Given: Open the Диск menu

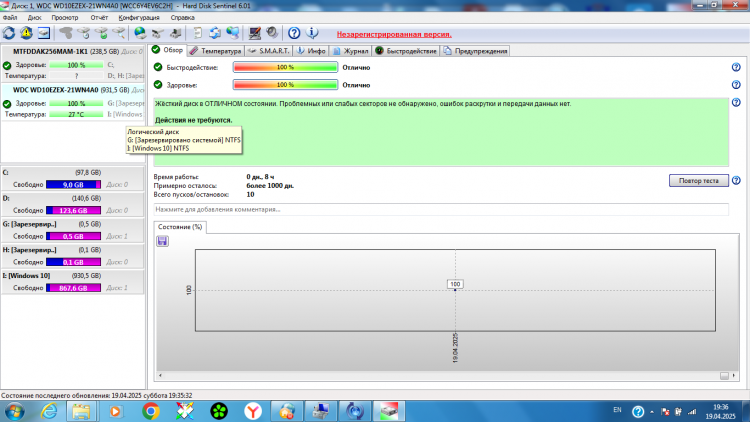Looking at the screenshot, I should (x=34, y=17).
